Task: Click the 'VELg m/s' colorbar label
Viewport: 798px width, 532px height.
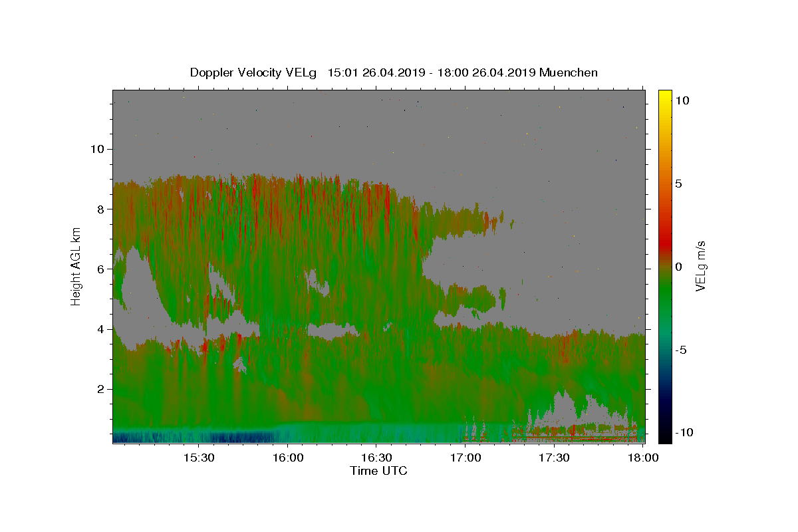Action: (x=701, y=267)
